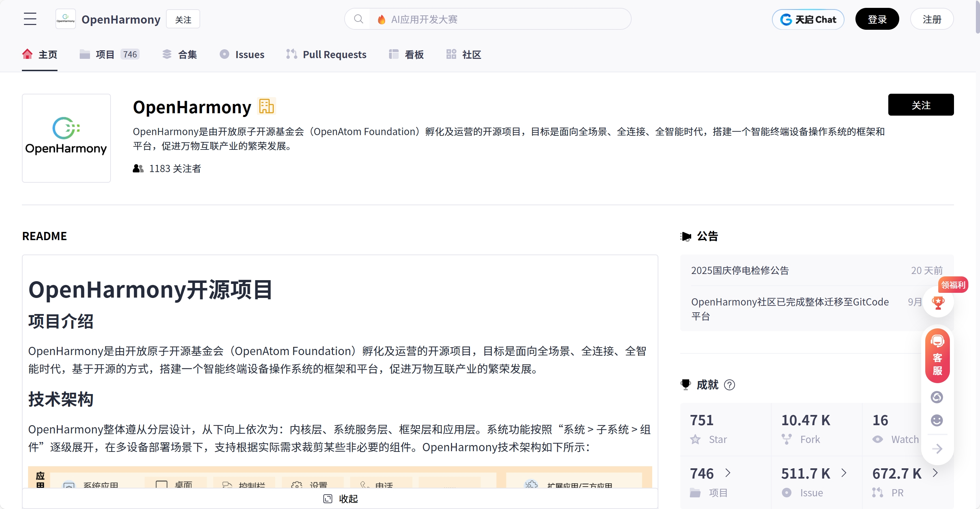Click the 登录 login button
The width and height of the screenshot is (980, 509).
877,19
